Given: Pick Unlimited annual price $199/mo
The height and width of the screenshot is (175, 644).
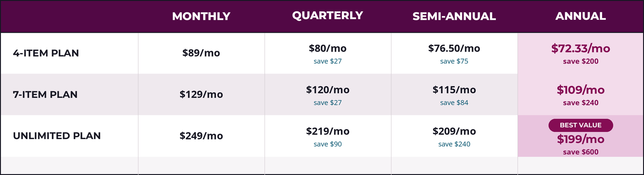Looking at the screenshot, I should 581,139.
